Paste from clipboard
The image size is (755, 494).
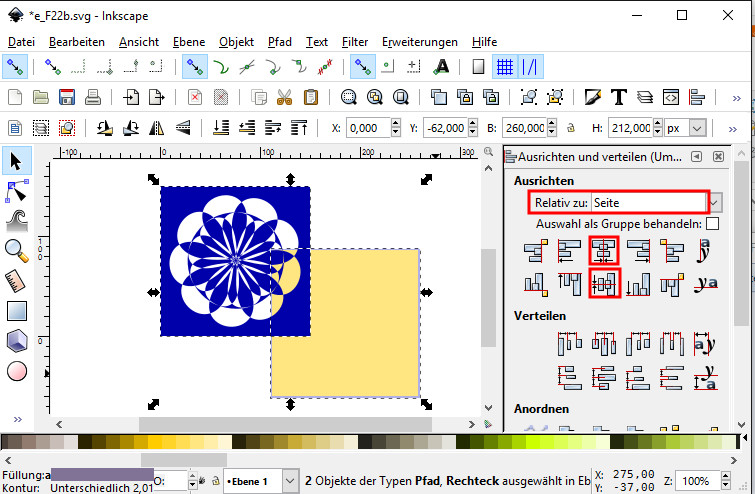[x=311, y=97]
